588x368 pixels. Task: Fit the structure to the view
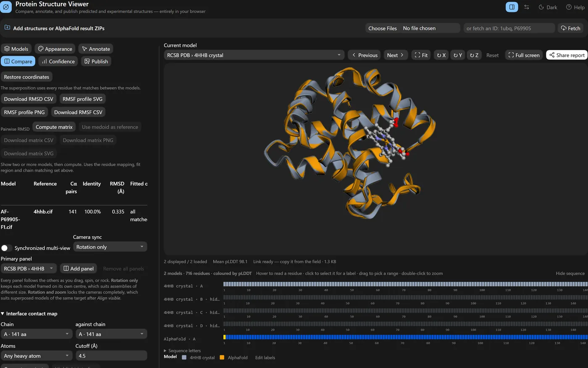[x=421, y=55]
